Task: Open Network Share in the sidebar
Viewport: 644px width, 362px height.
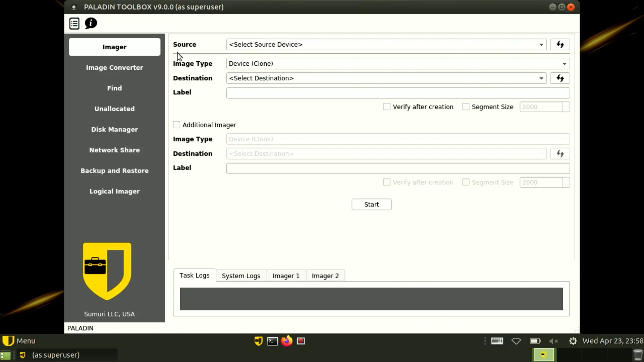Action: tap(114, 150)
